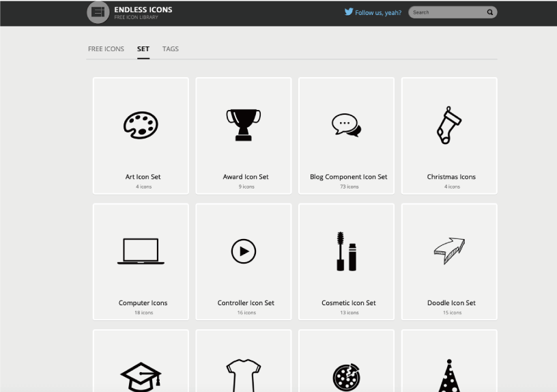Open the Art Icon Set title
Screen dimensions: 557x392
point(143,177)
